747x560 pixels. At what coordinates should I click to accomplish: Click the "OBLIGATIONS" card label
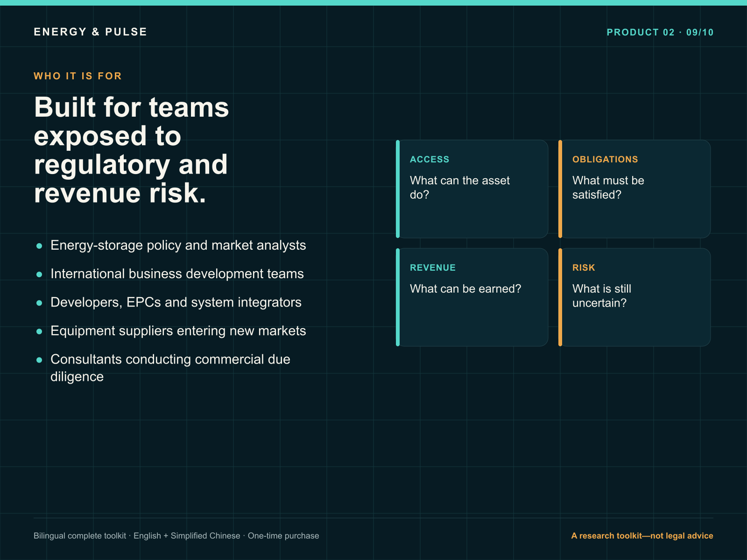[605, 159]
